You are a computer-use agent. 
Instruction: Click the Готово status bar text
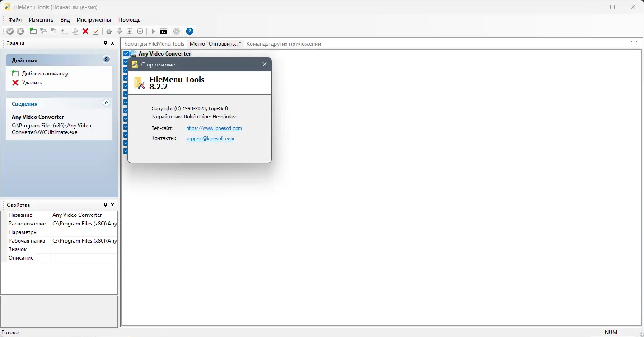point(10,332)
